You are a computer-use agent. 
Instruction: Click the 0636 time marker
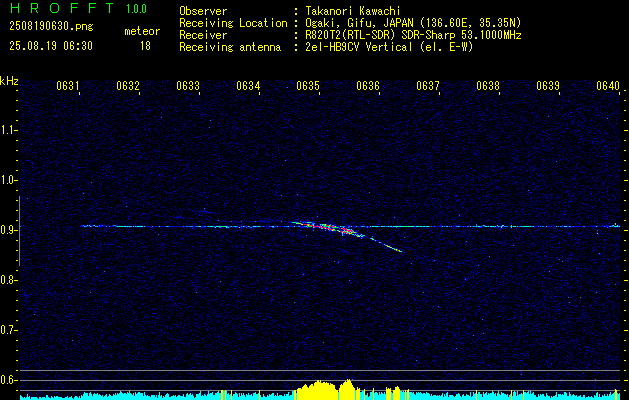pyautogui.click(x=368, y=86)
